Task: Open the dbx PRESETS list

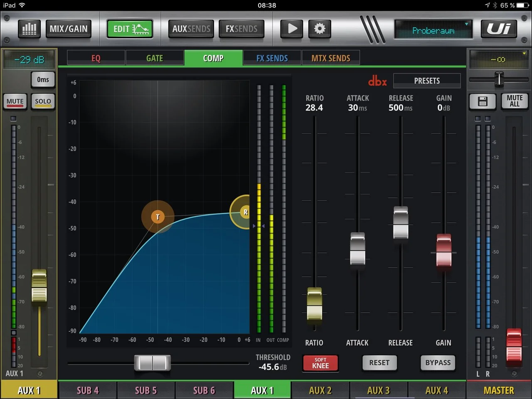Action: coord(426,81)
